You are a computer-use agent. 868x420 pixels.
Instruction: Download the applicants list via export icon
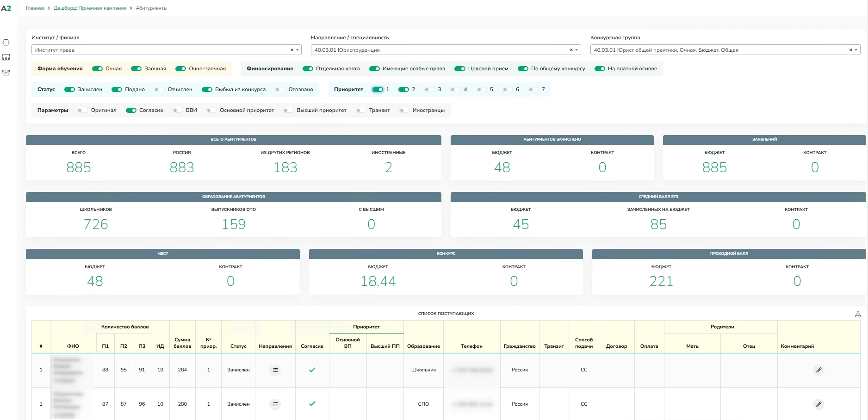click(857, 314)
